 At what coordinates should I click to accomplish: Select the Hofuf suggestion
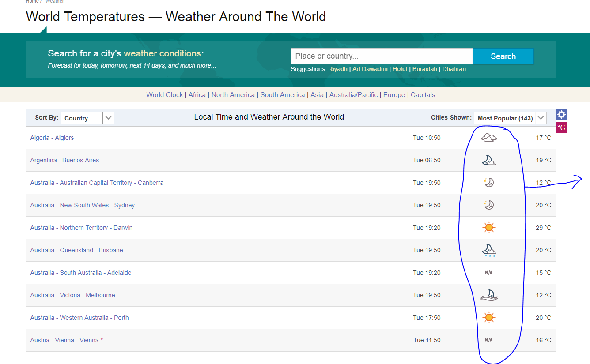click(x=400, y=69)
